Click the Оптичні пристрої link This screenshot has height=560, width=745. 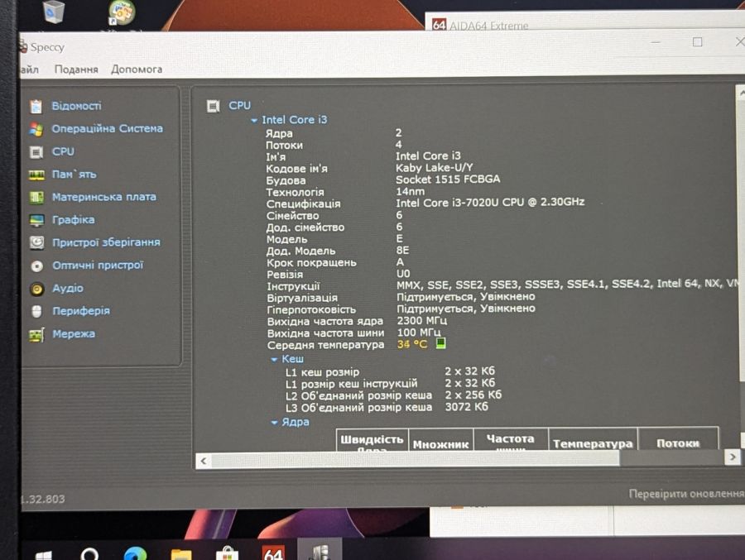pyautogui.click(x=98, y=265)
